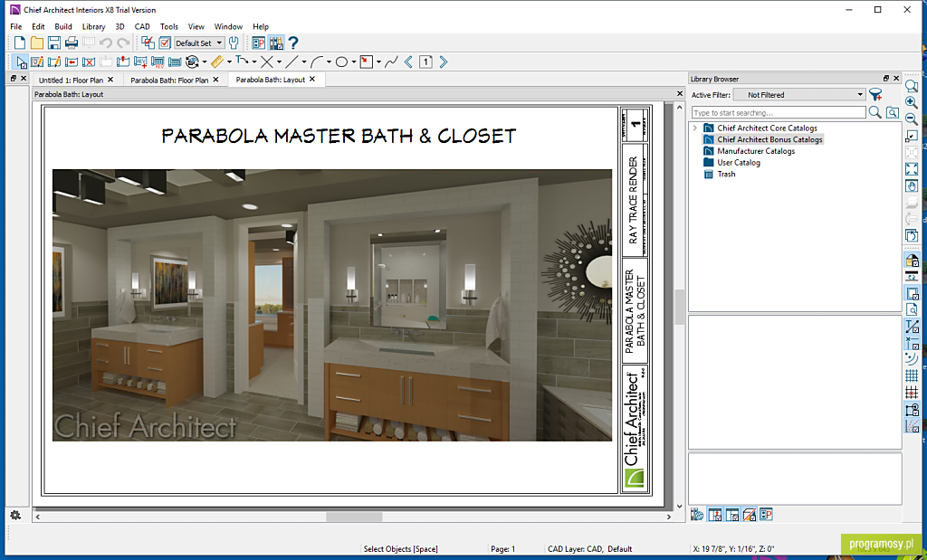Open the CAD menu
Image resolution: width=927 pixels, height=560 pixels.
click(142, 26)
